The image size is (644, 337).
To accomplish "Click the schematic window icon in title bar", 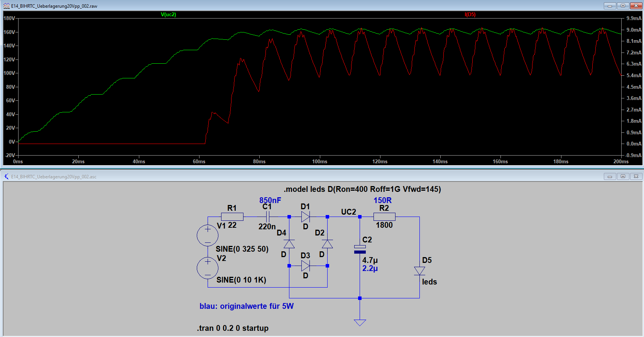I will tap(6, 176).
